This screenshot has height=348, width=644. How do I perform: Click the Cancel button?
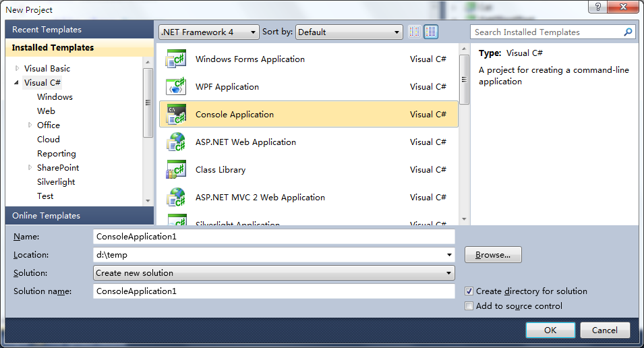click(605, 330)
